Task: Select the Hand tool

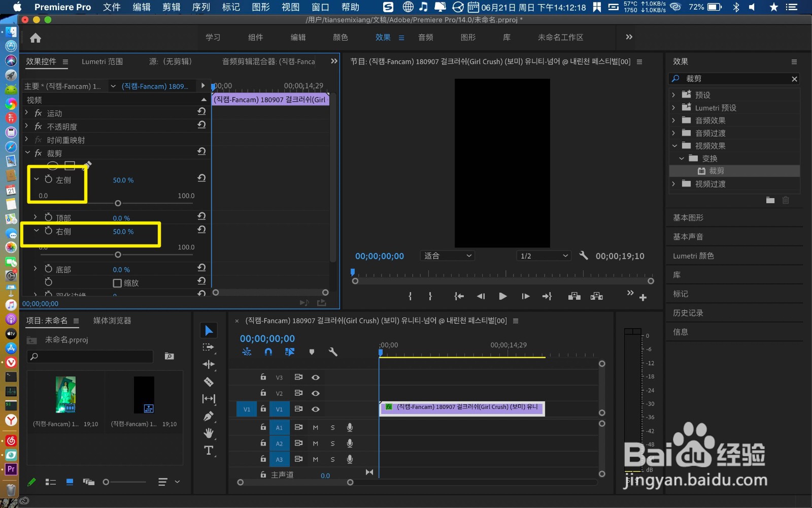Action: (x=209, y=433)
